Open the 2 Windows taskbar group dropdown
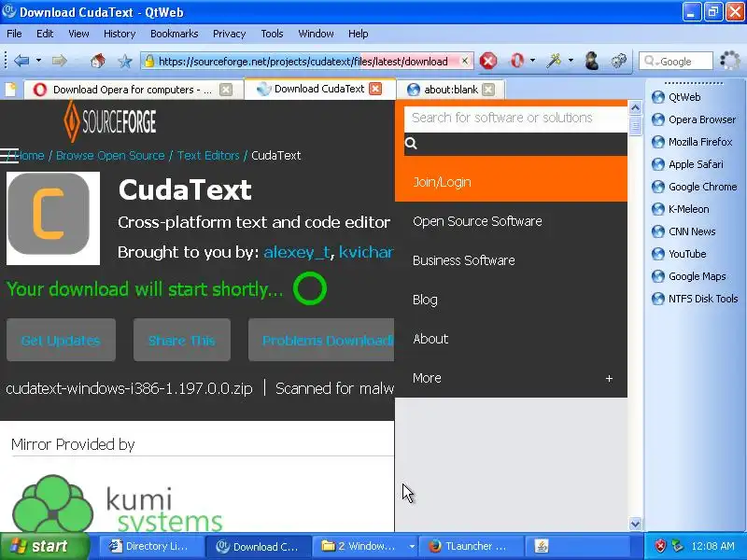Screen dimensions: 747x560 (412, 546)
